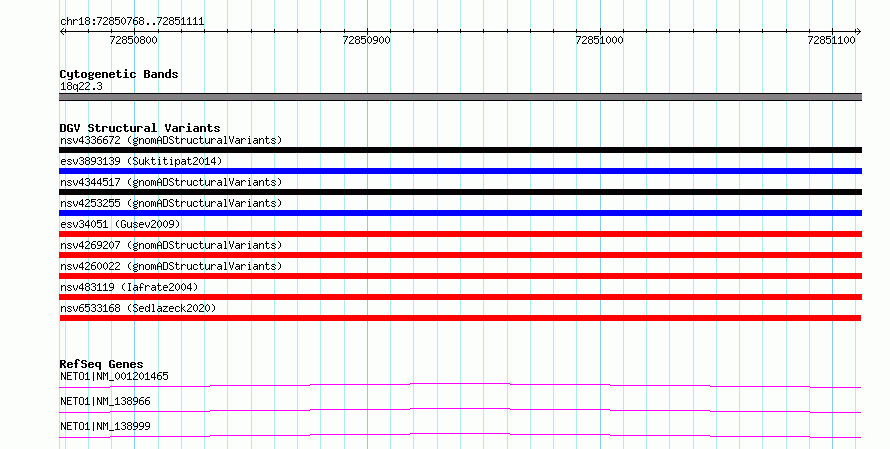The image size is (890, 449).
Task: Click the nsv4269207 variant label
Action: click(x=171, y=245)
